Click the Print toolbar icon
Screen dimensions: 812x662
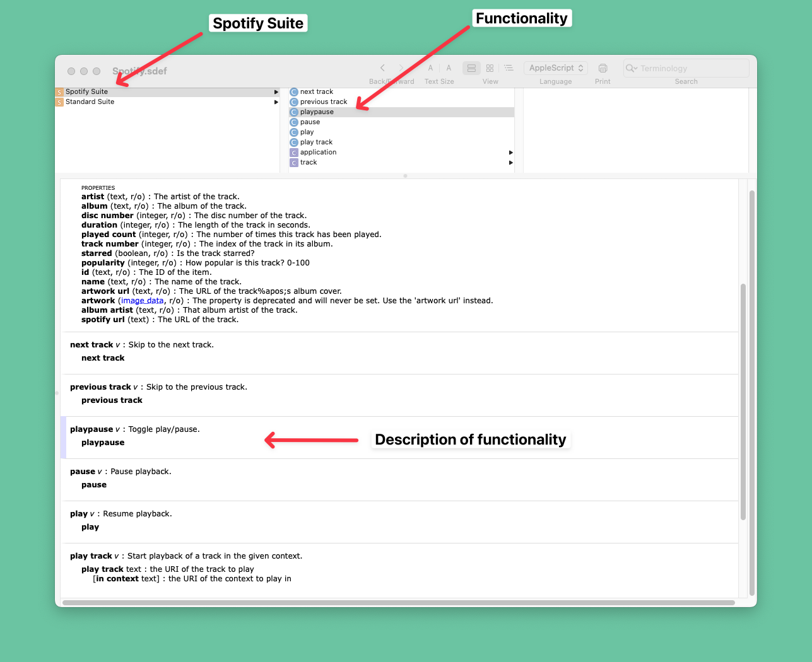603,68
